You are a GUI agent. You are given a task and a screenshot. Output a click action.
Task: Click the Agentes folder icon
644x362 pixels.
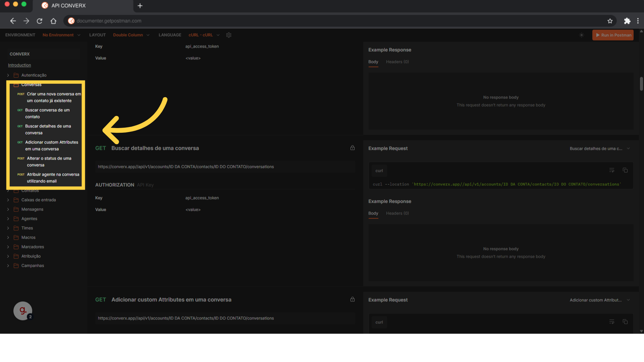16,219
